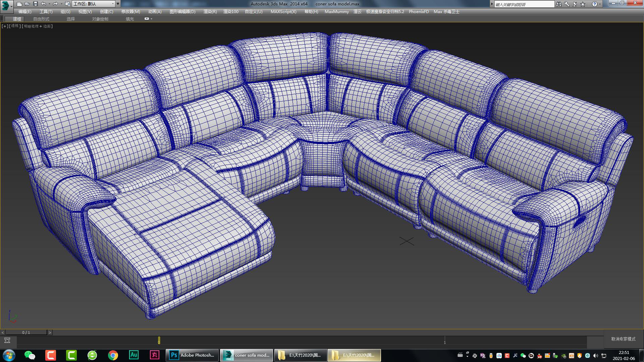Expand hidden icons in the system tray
644x362 pixels.
[x=467, y=356]
